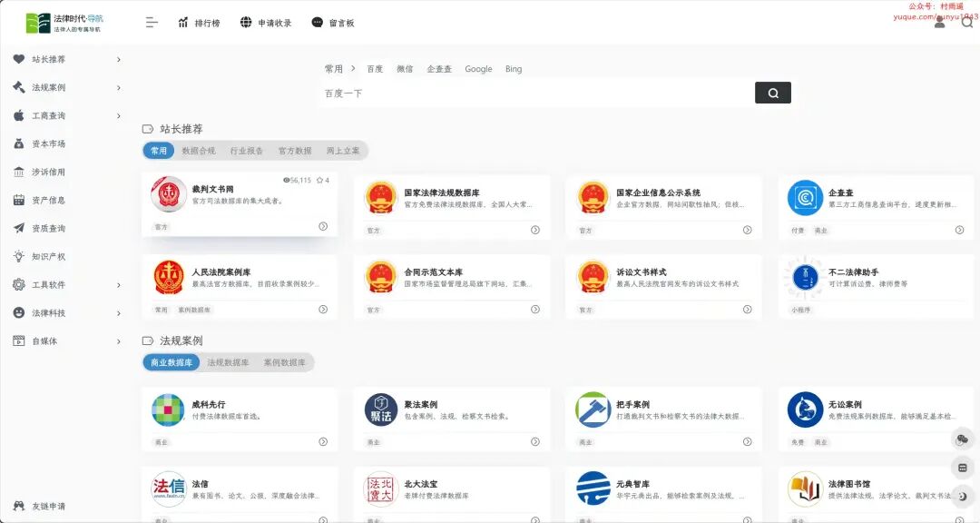Click the arrow icon on 聚法案例 card
980x523 pixels.
[x=535, y=441]
